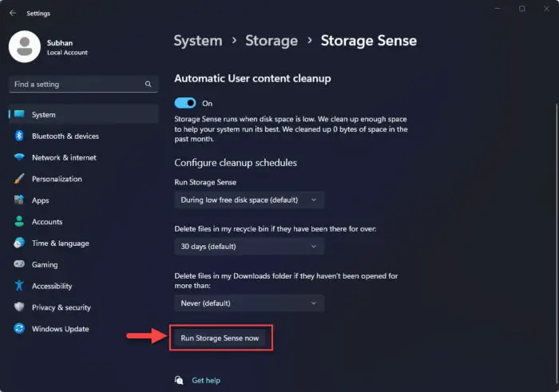Open the Get help link

point(206,380)
